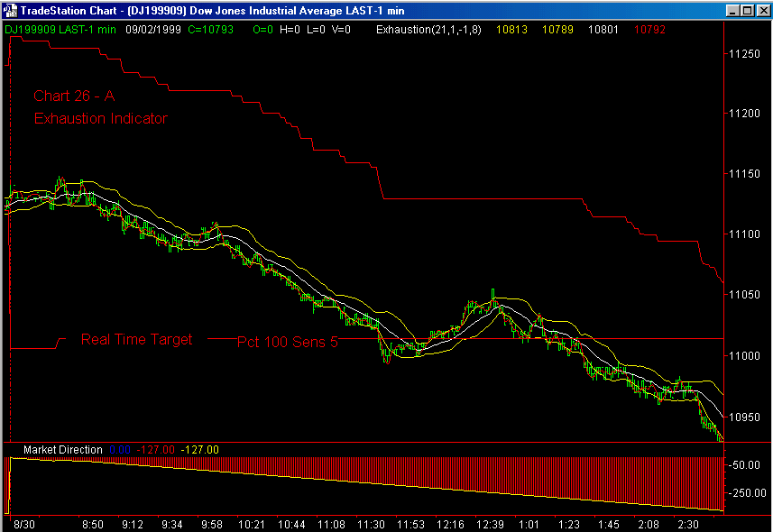Click the V=0 volume value

pos(341,30)
